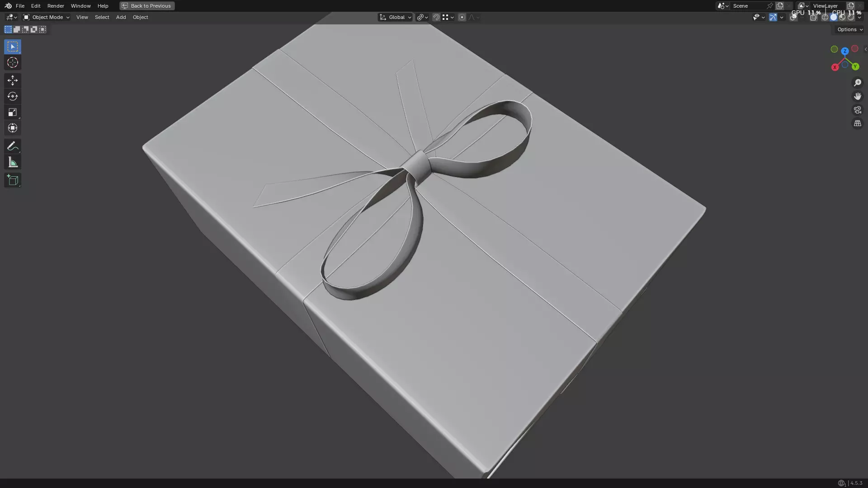Click the green Y axis gizmo

point(855,67)
